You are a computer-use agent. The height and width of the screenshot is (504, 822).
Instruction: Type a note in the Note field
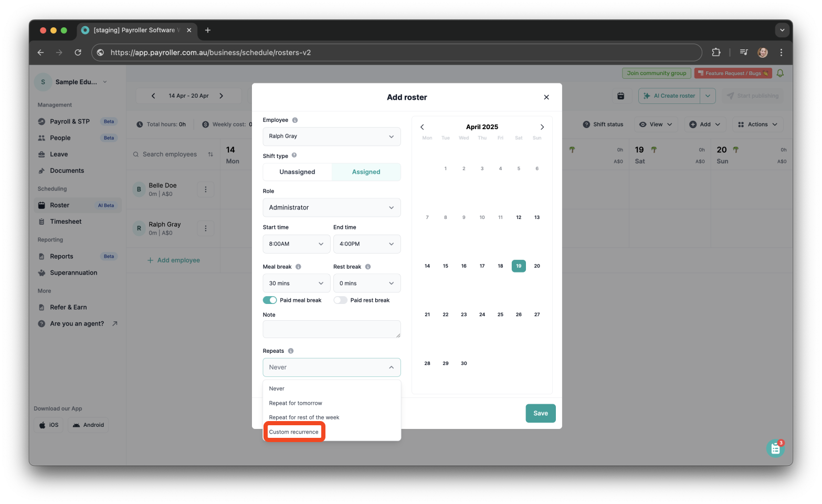click(331, 329)
